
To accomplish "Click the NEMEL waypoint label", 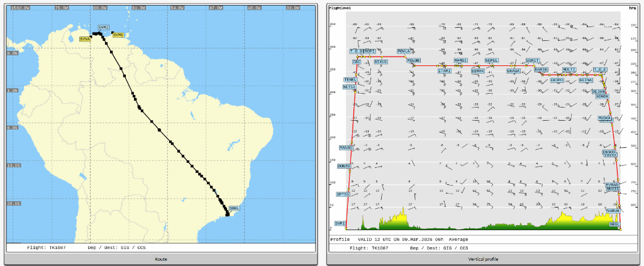I will (x=492, y=60).
